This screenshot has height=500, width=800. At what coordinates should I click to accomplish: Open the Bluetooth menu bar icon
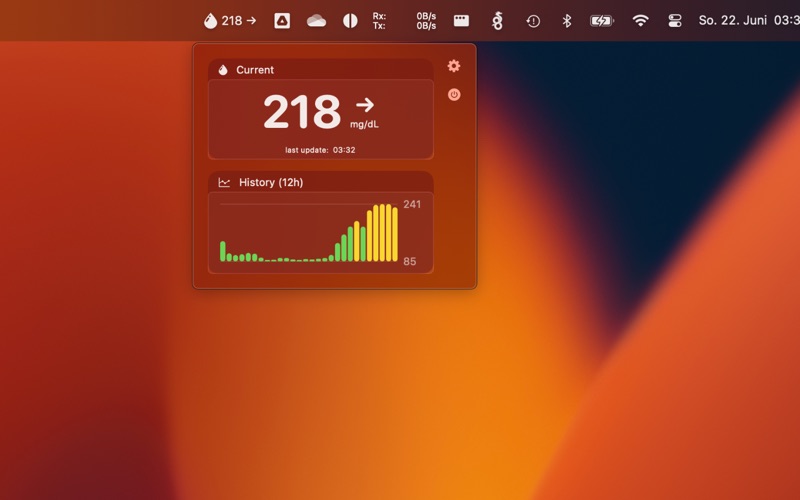[566, 21]
